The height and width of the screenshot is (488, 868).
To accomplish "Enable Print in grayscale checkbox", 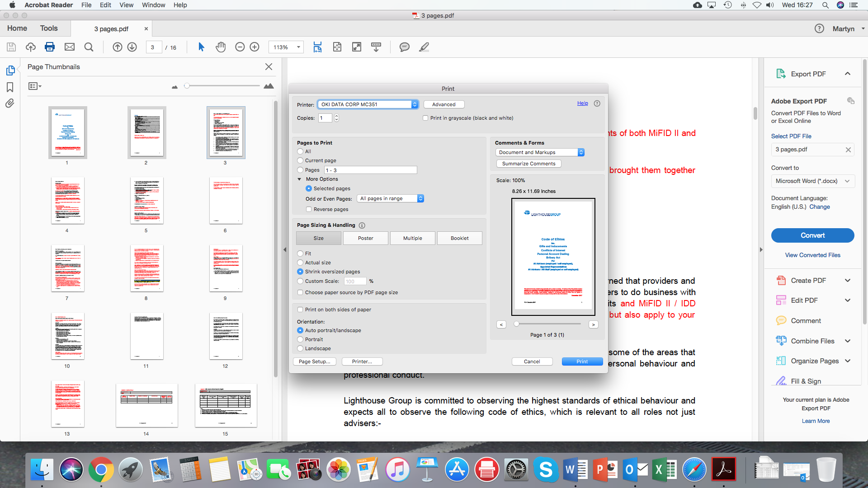I will click(425, 118).
